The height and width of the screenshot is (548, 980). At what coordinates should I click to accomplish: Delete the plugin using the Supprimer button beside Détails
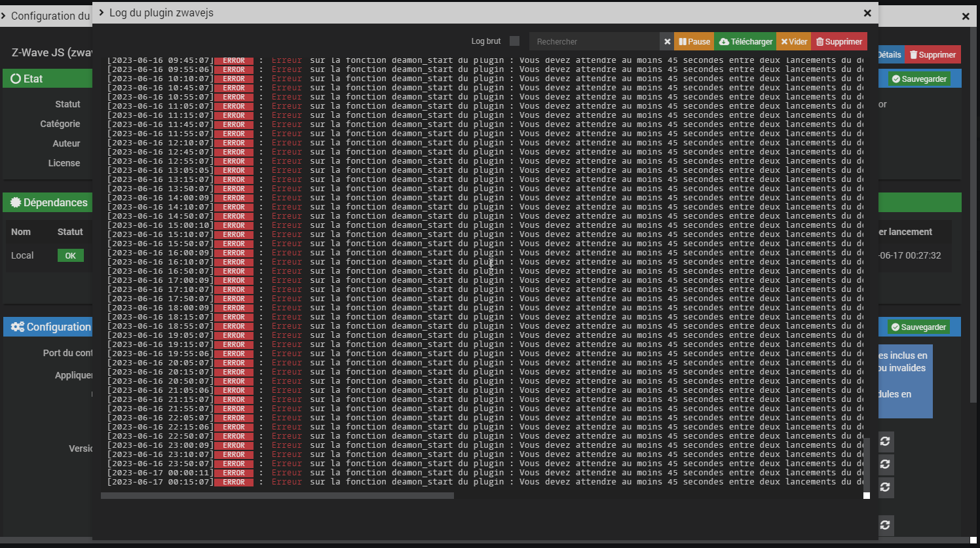coord(933,55)
